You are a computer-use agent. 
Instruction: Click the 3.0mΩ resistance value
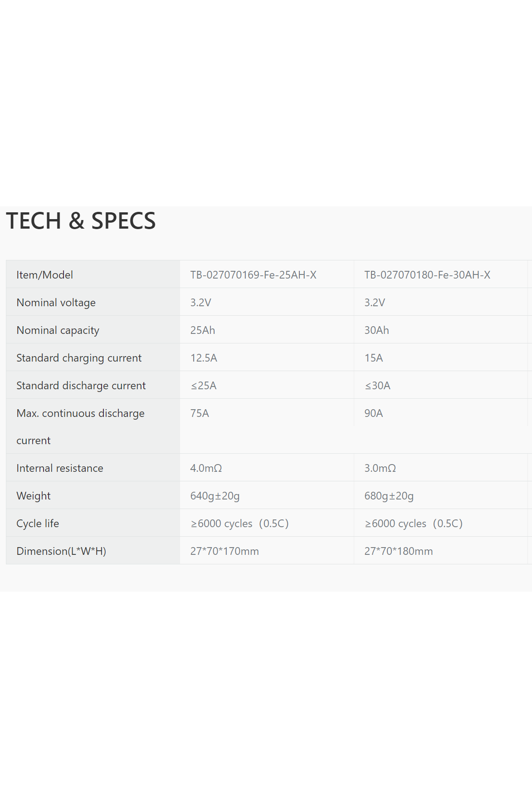tap(380, 468)
